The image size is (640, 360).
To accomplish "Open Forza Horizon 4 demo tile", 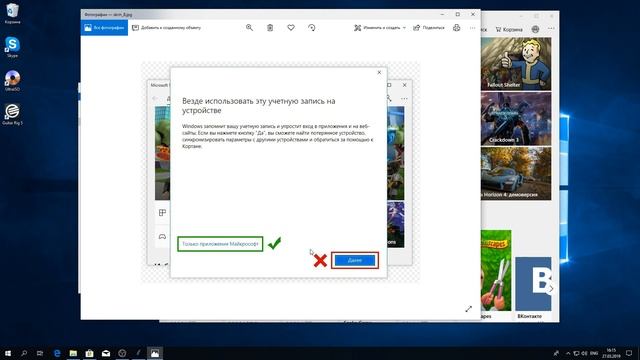I will [x=516, y=173].
